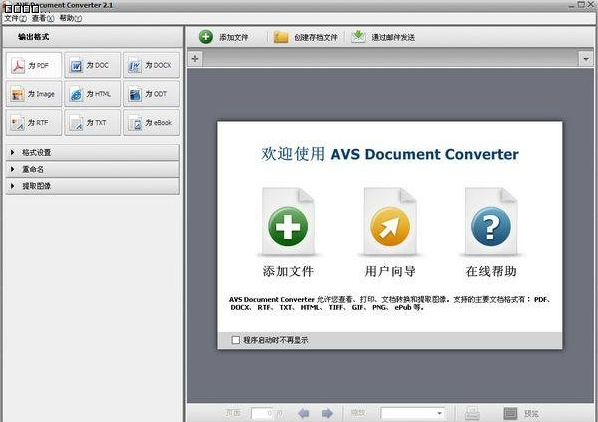The width and height of the screenshot is (598, 422).
Task: Click the green add file toolbar icon
Action: pos(206,37)
